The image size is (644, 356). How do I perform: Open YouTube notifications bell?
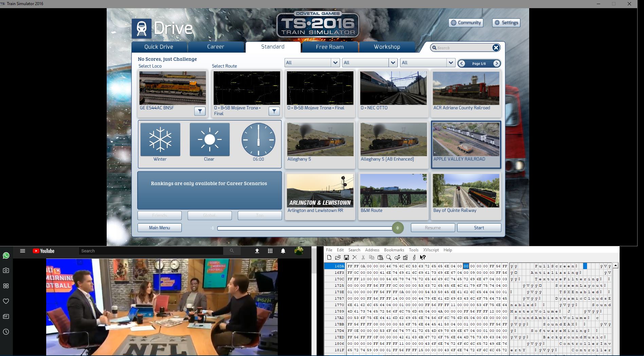[x=283, y=251]
